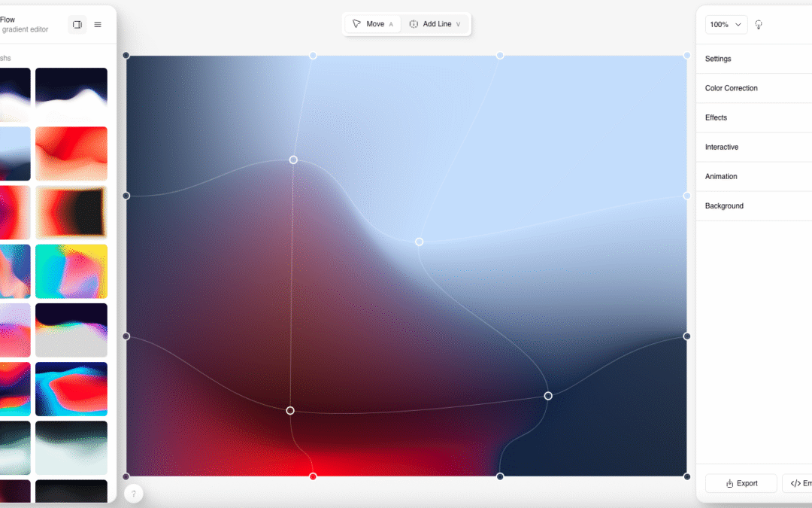Click the download icon inside Export button
This screenshot has height=508, width=812.
(x=729, y=483)
